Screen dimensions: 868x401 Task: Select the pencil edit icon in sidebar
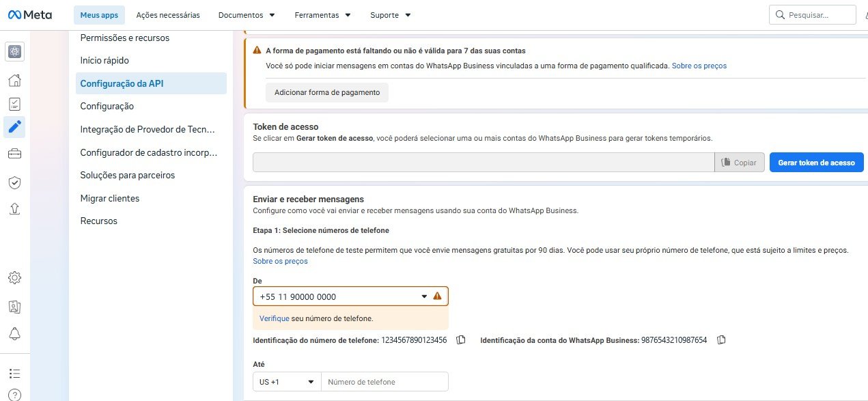pos(14,126)
